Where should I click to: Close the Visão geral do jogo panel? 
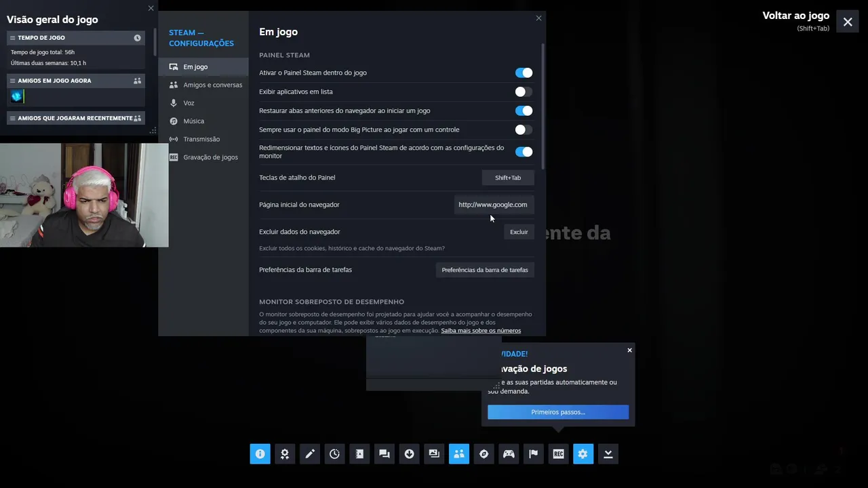point(151,8)
